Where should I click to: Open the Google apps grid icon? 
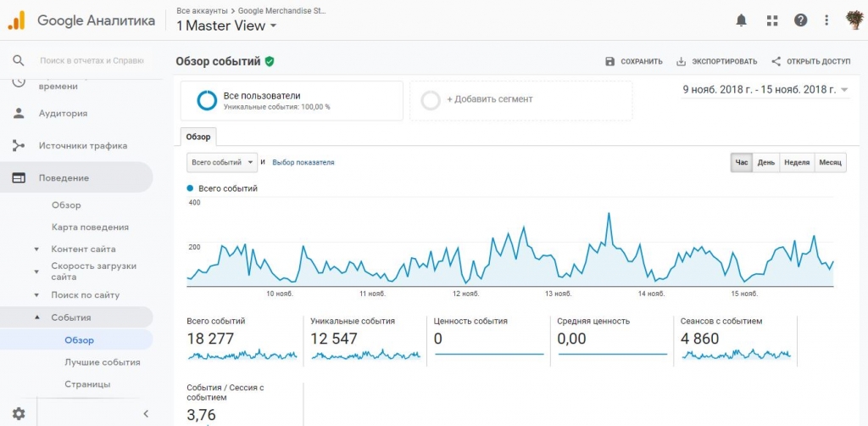pyautogui.click(x=772, y=20)
